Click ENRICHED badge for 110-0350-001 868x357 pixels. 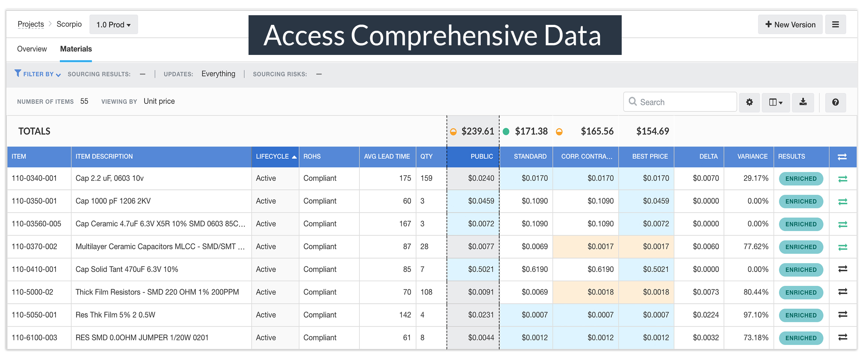(801, 202)
